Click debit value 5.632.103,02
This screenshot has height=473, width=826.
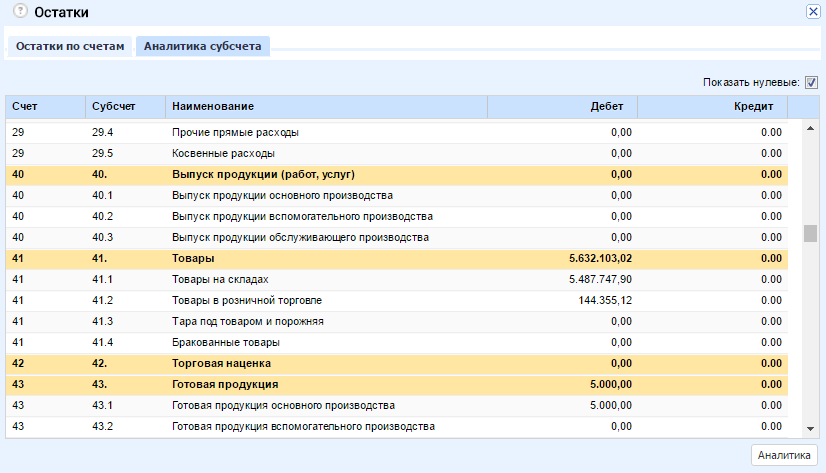[600, 259]
